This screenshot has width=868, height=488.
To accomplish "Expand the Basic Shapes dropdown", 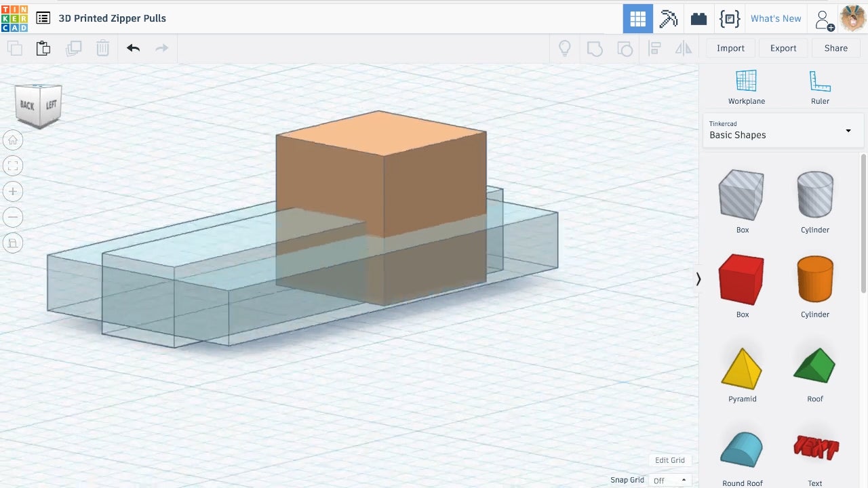I will (783, 130).
